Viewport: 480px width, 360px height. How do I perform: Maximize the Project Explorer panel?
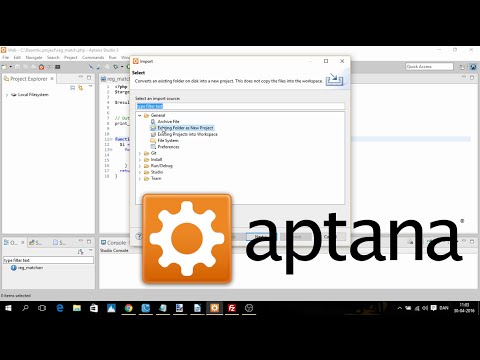click(x=89, y=77)
